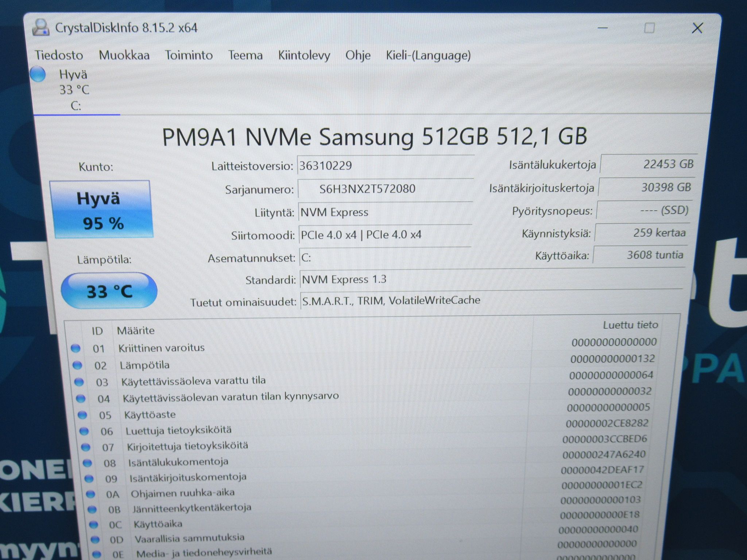
Task: Click status dot for Luettuja tietoyksiköitä row
Action: pos(84,431)
